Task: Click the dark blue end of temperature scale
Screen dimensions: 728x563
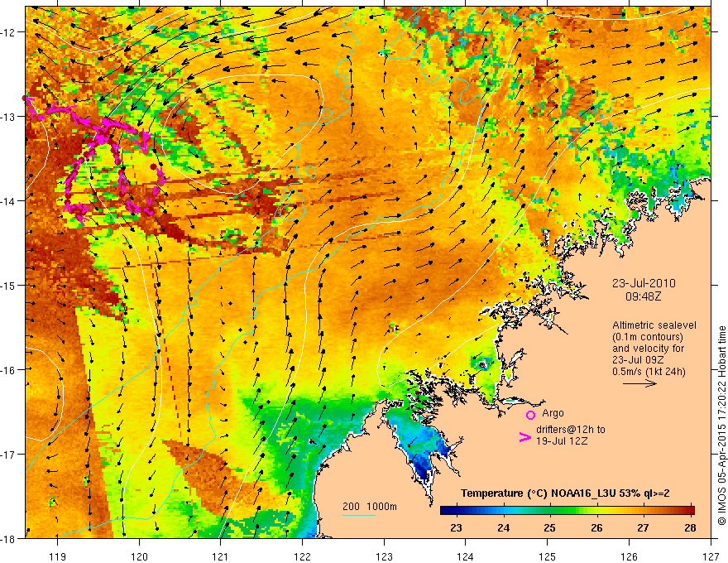Action: [x=444, y=511]
